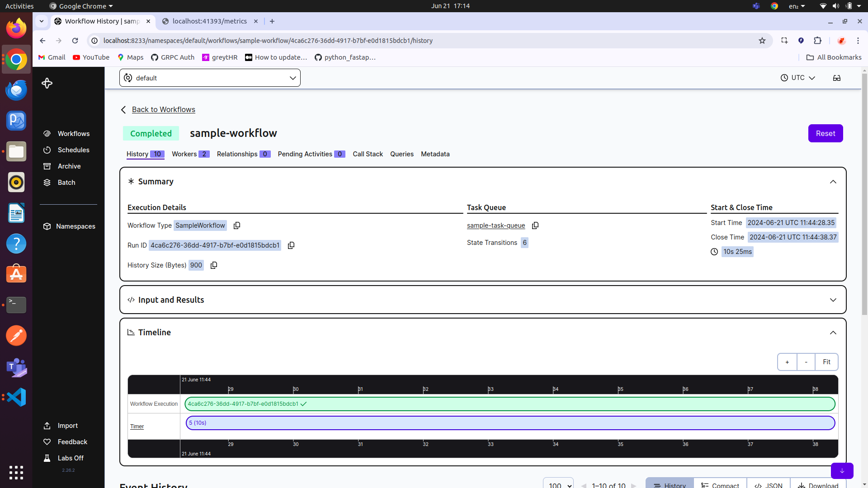Screen dimensions: 868x488
Task: Select the Relationships tab
Action: (x=244, y=154)
